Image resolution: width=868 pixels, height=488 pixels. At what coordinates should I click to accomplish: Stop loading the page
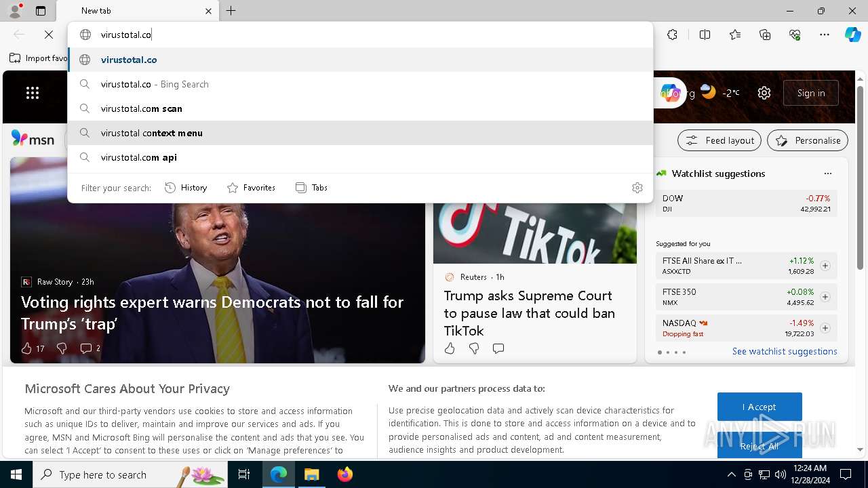click(x=49, y=35)
